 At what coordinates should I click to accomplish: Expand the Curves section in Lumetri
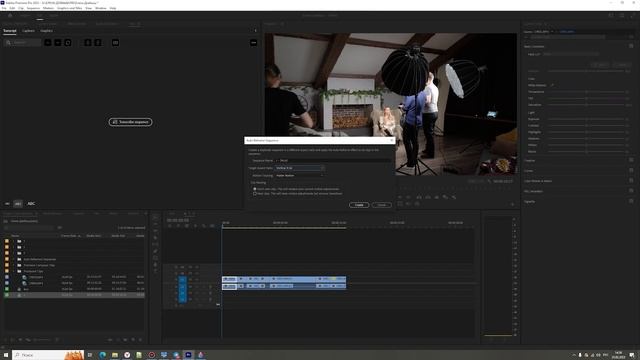[529, 171]
